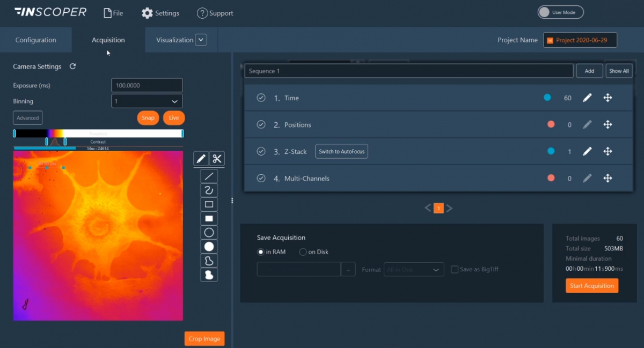The height and width of the screenshot is (348, 644).
Task: Click the move handle for Z-Stack row
Action: [608, 151]
